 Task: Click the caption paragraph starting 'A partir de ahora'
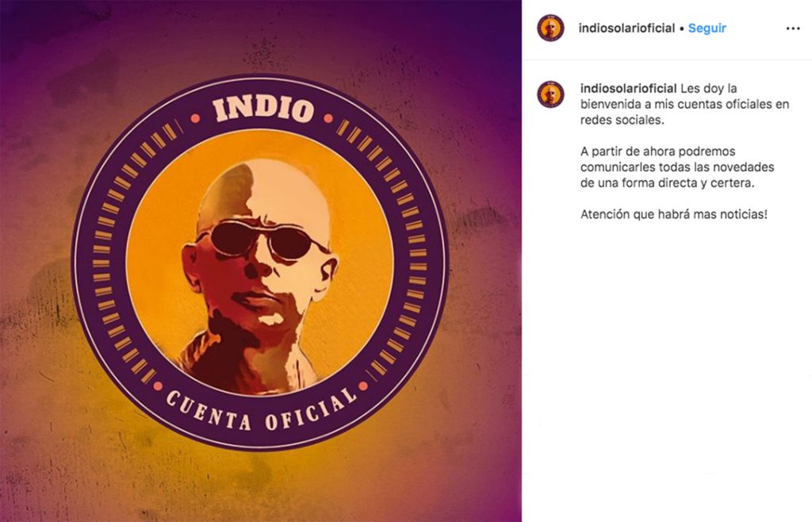pos(677,167)
